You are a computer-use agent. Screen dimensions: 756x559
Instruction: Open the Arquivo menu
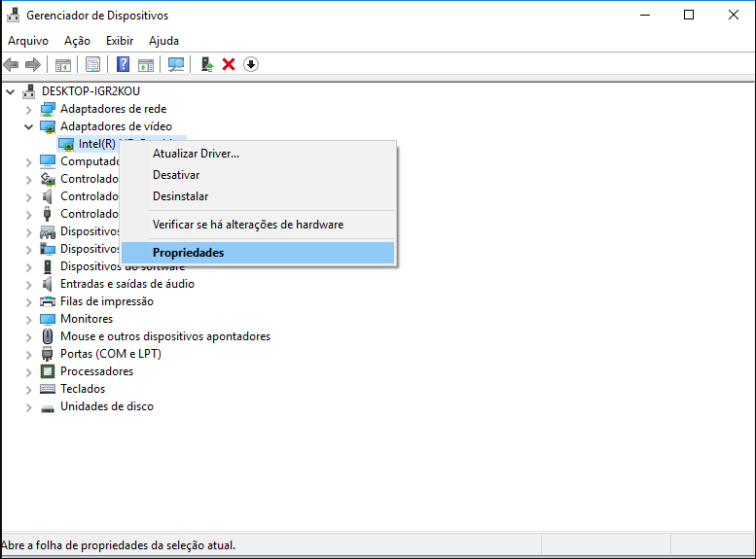click(28, 41)
